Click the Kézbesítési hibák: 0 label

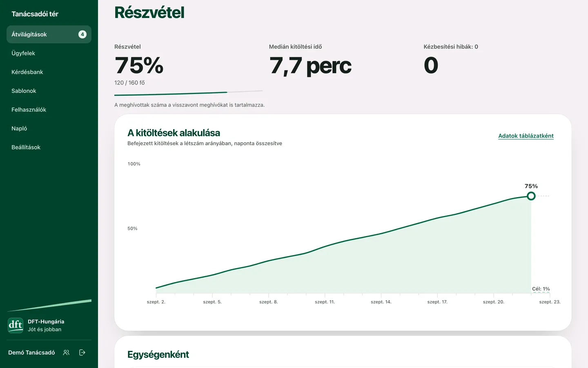tap(451, 47)
